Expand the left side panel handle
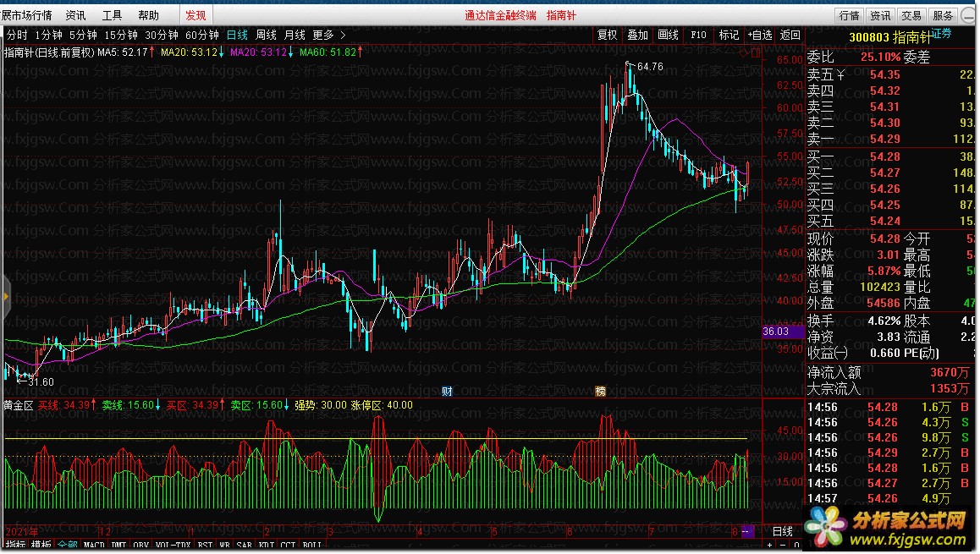The image size is (980, 554). pos(6,297)
